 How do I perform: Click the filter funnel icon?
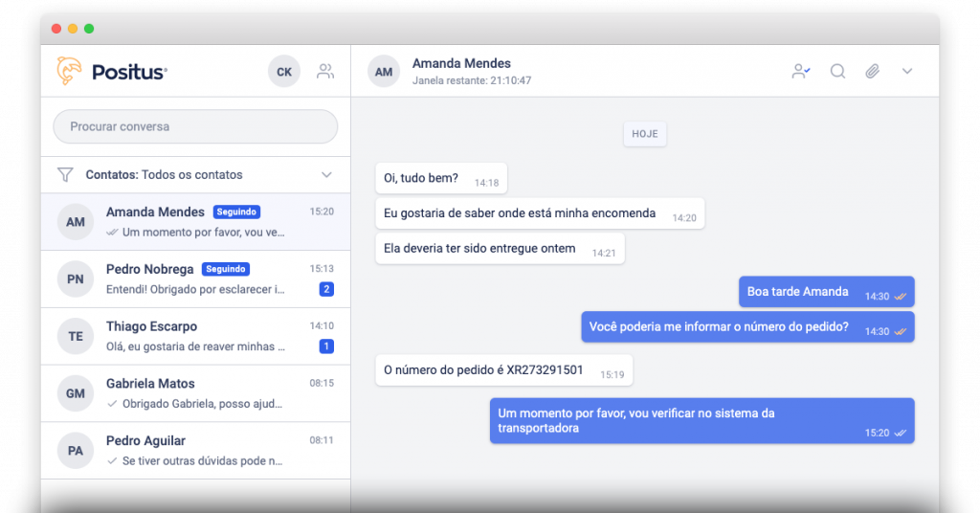pyautogui.click(x=65, y=175)
